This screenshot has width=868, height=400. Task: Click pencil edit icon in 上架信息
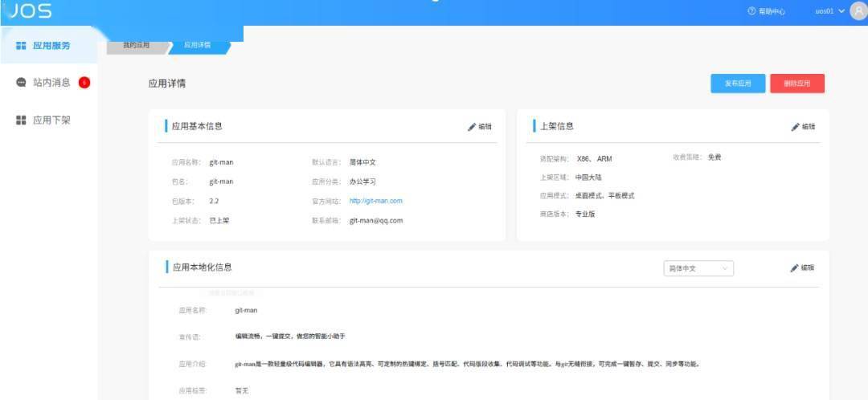pos(796,127)
